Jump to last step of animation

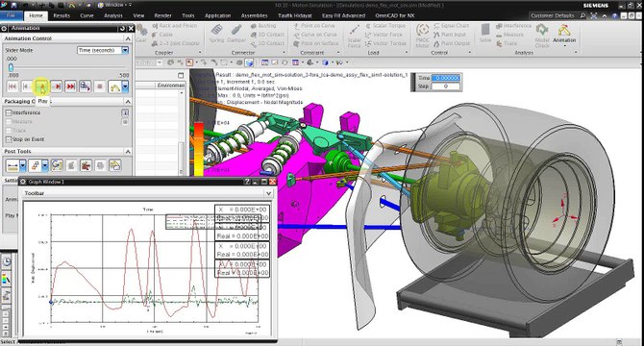pos(70,86)
